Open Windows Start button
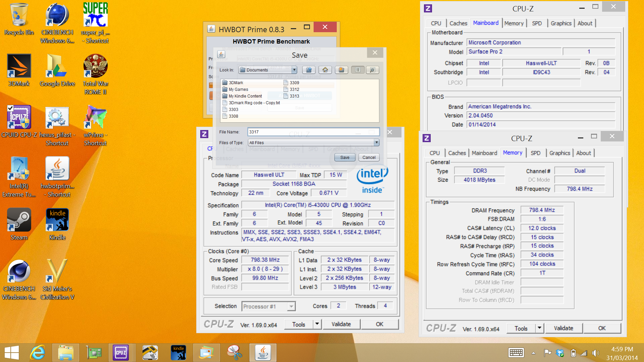 click(x=12, y=353)
